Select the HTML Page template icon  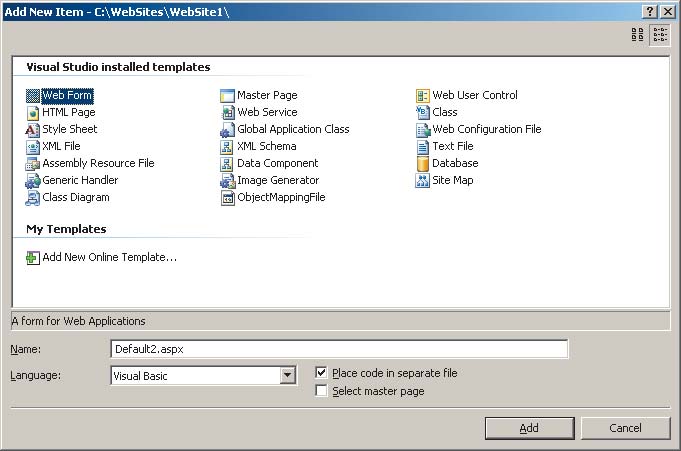click(33, 113)
